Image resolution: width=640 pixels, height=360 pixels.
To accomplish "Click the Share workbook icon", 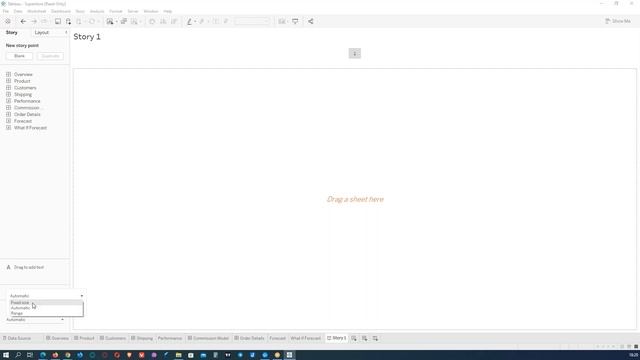I will pyautogui.click(x=311, y=21).
